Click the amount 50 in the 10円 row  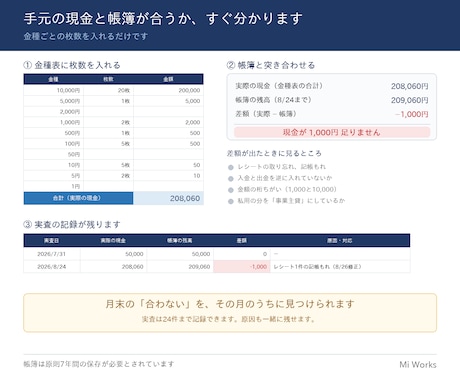point(168,165)
